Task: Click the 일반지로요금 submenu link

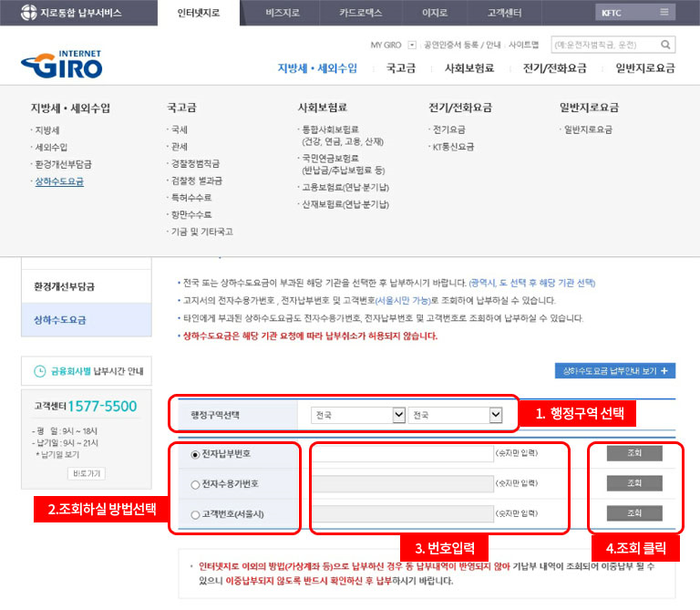Action: point(589,129)
